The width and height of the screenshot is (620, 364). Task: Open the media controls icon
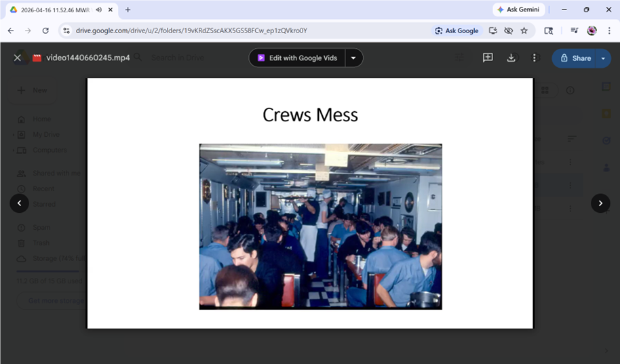coord(574,31)
